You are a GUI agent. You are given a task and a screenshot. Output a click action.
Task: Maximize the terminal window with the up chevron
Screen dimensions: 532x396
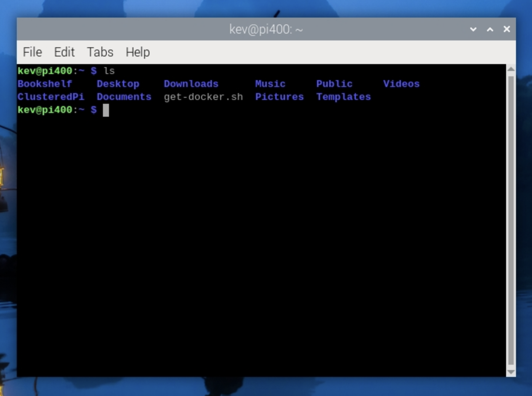[490, 29]
